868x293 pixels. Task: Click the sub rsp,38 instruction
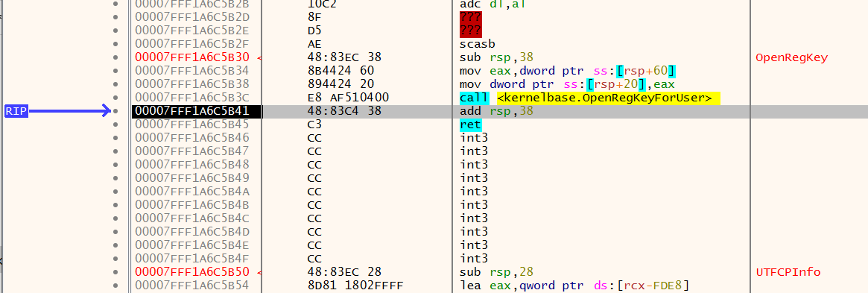pos(496,57)
